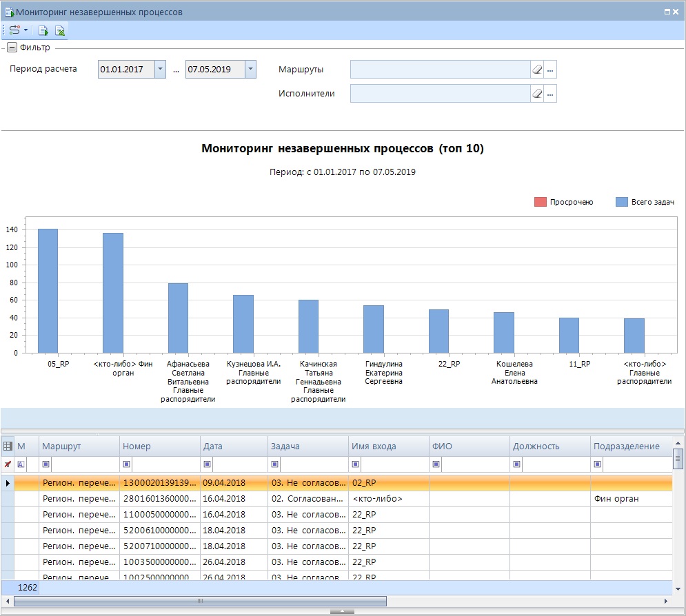Open end date 07.05.2019 calendar dropdown
Image resolution: width=686 pixels, height=616 pixels.
coord(250,70)
